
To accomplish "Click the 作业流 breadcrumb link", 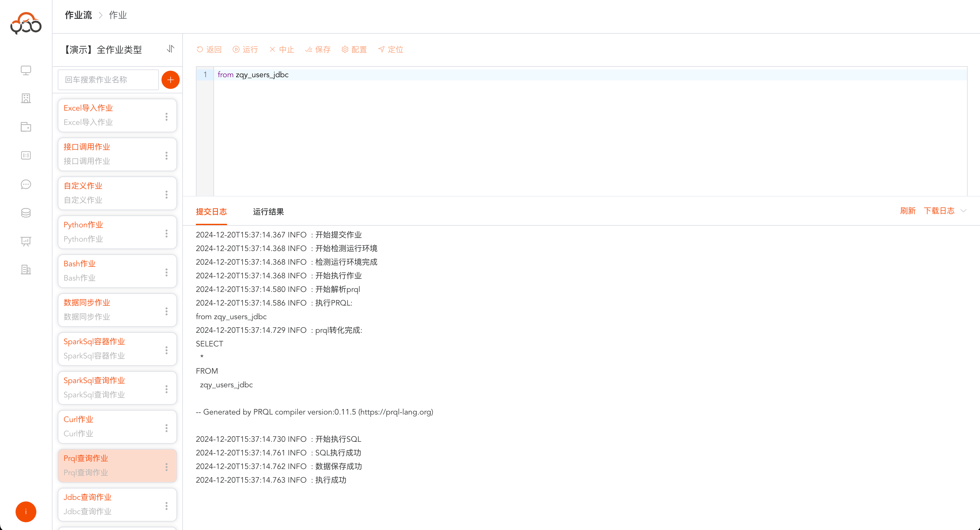I will pyautogui.click(x=78, y=15).
